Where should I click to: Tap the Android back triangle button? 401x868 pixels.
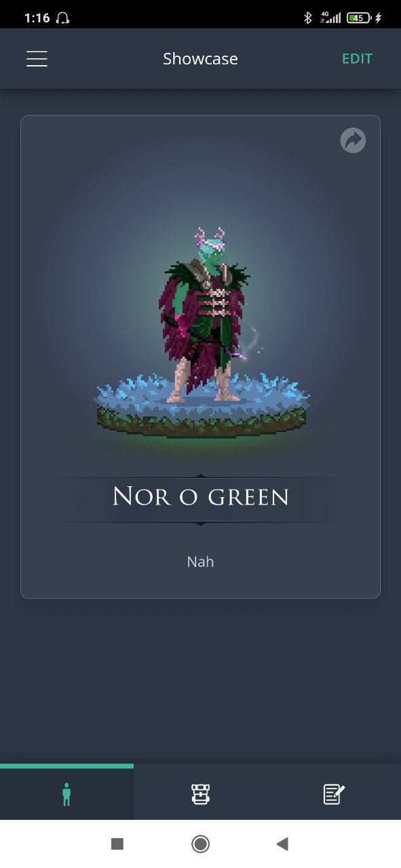pyautogui.click(x=282, y=844)
